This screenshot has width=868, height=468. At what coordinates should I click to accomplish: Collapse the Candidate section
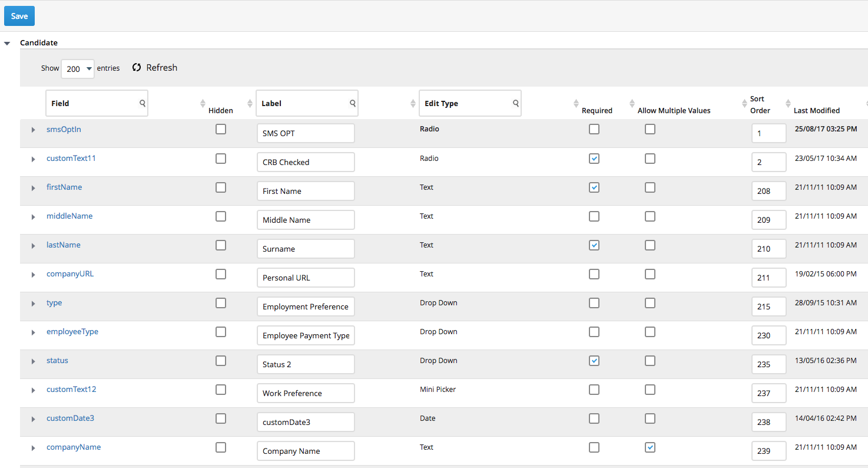click(x=7, y=43)
